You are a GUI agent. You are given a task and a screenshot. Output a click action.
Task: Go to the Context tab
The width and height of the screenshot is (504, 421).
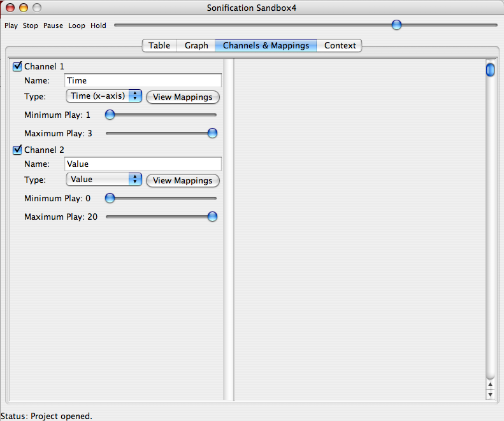[340, 45]
